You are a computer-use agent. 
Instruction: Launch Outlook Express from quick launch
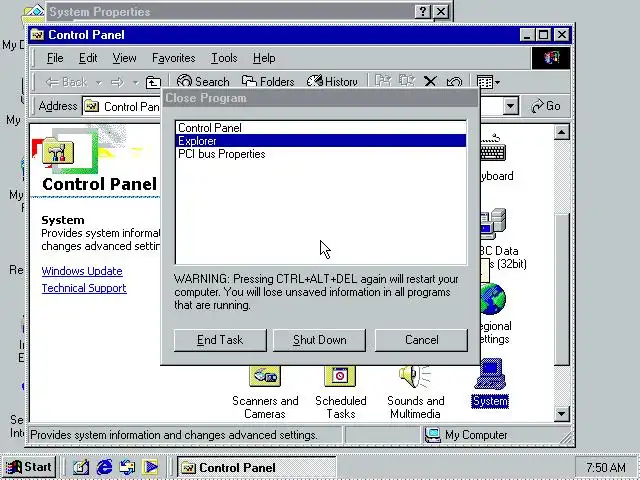tap(127, 467)
